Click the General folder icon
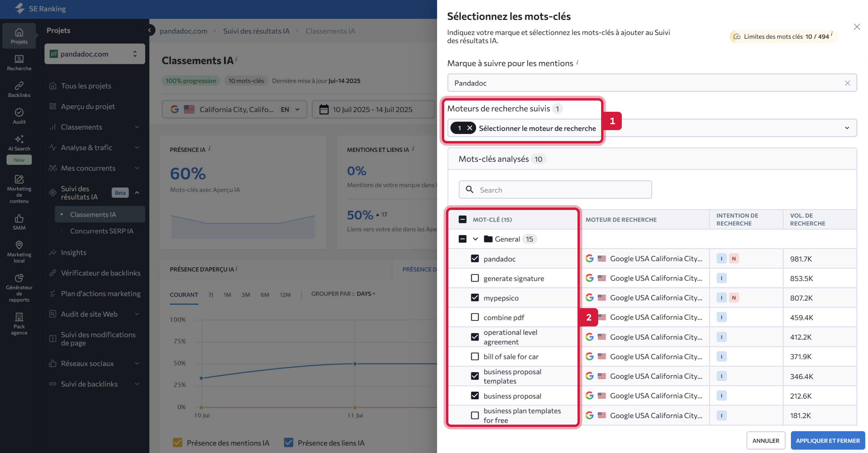The image size is (868, 453). [488, 239]
